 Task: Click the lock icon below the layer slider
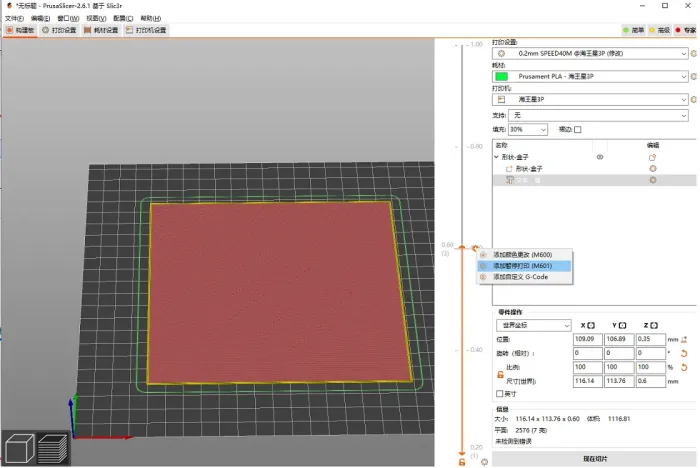(462, 462)
